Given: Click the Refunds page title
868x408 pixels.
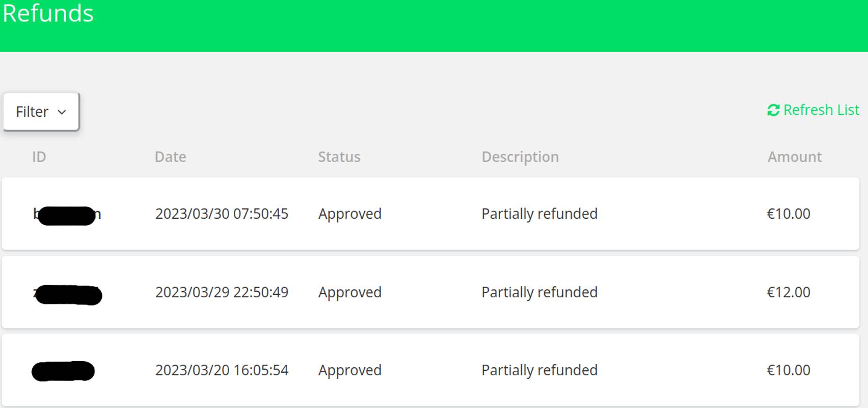Looking at the screenshot, I should [x=48, y=13].
